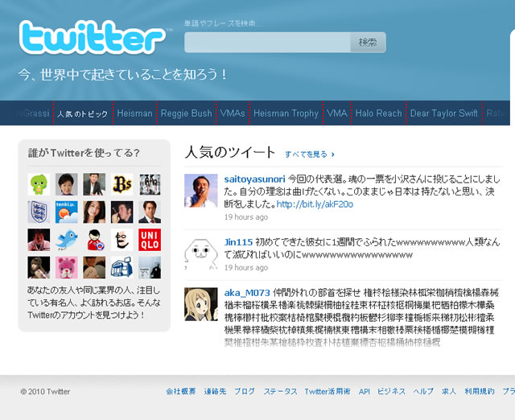Click the cartoon face with glasses avatar
Viewport: 515px width, 420px height.
[x=122, y=240]
